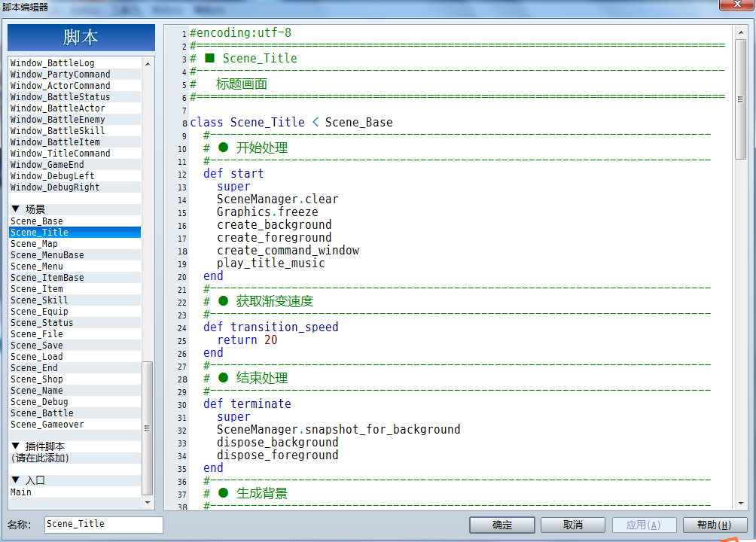Click script list scroll-down arrow
The width and height of the screenshot is (756, 542).
coord(148,502)
